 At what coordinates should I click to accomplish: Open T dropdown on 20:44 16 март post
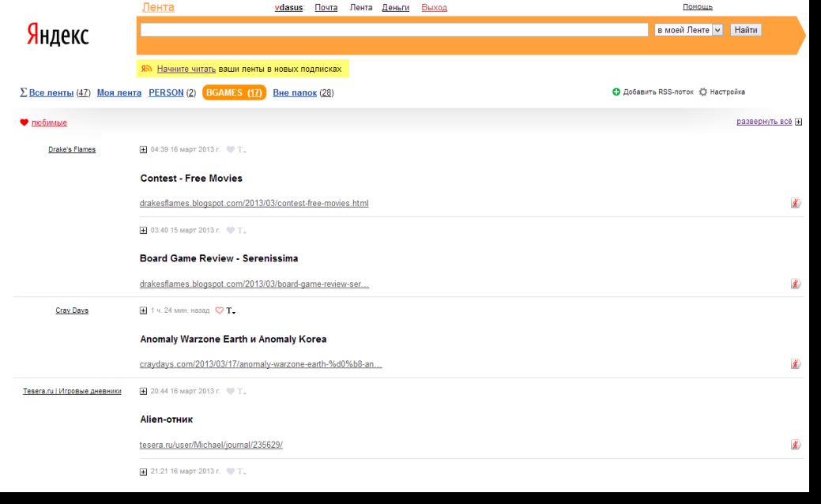coord(241,391)
